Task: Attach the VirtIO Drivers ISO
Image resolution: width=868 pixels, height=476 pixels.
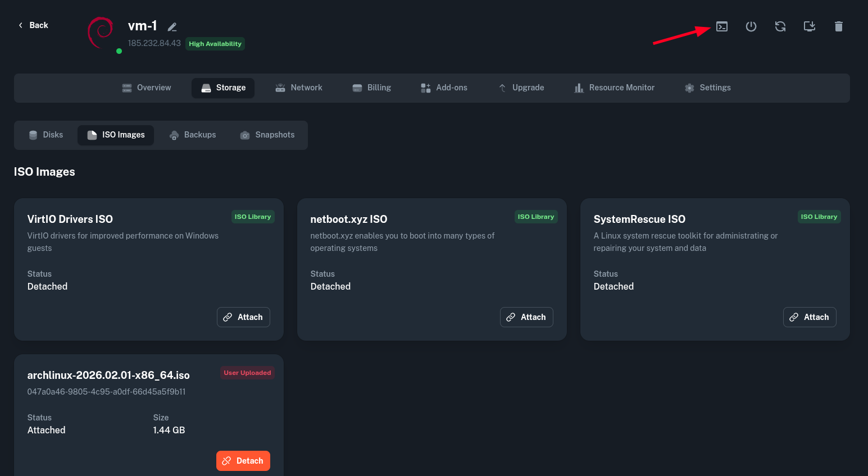Action: (243, 317)
